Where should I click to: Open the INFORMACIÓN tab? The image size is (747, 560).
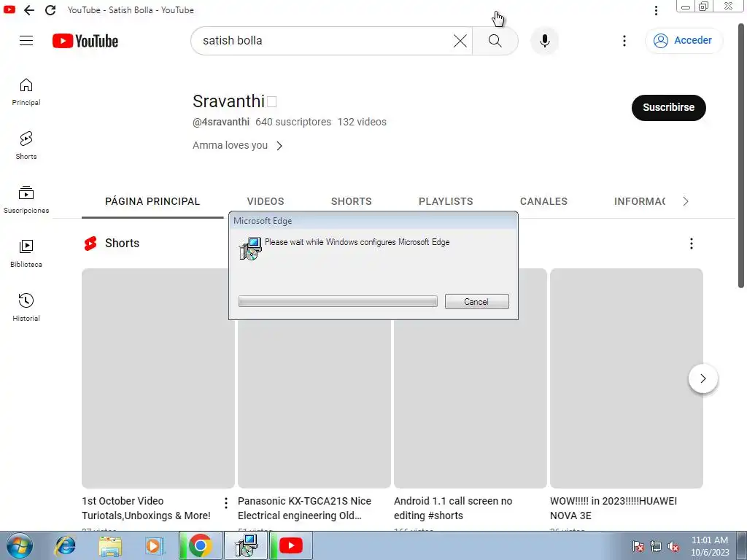(x=640, y=201)
